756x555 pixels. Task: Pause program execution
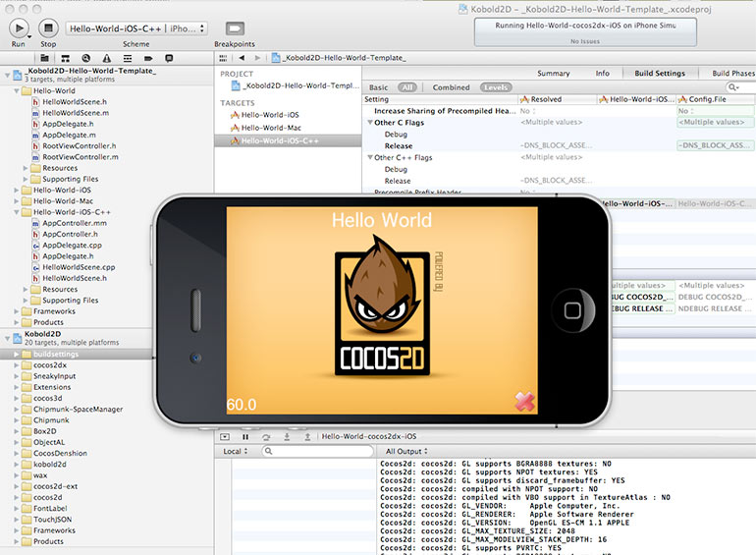245,437
